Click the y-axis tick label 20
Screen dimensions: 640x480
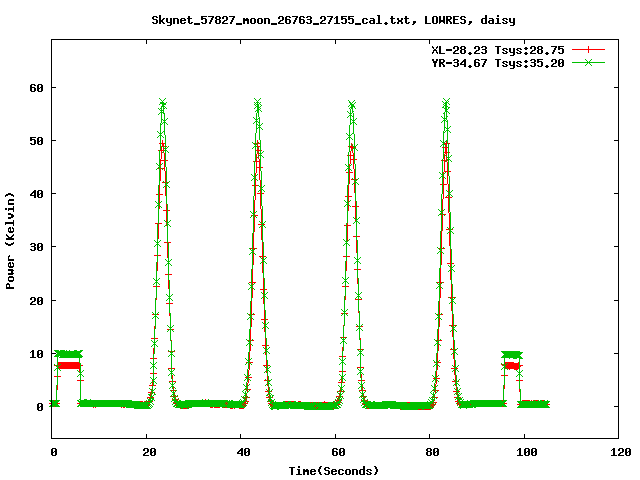coord(36,301)
